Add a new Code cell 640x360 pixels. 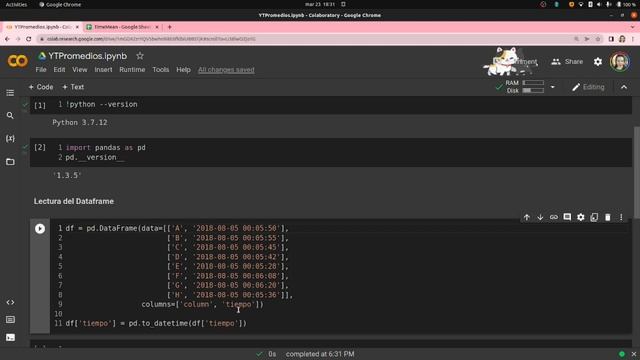41,87
